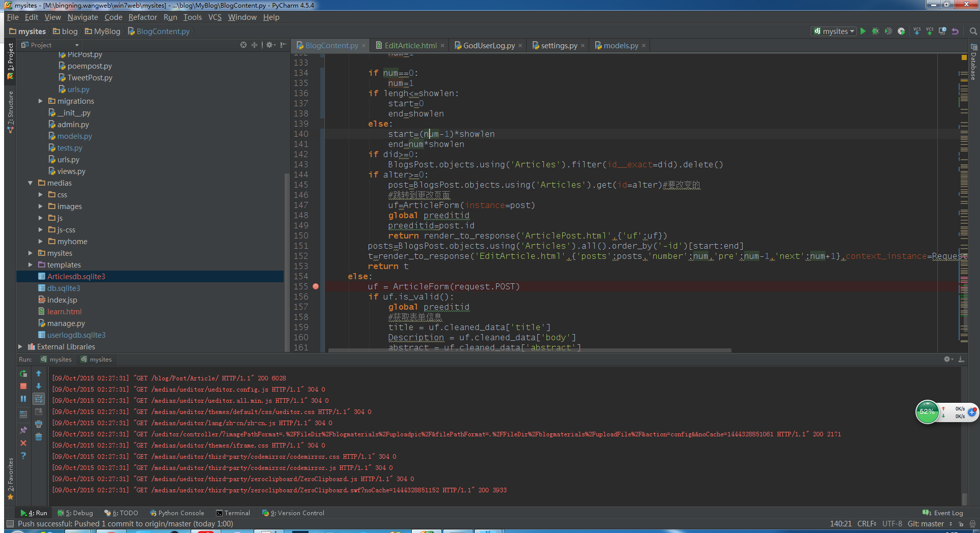
Task: Close the Run tab with red X
Action: [x=23, y=443]
